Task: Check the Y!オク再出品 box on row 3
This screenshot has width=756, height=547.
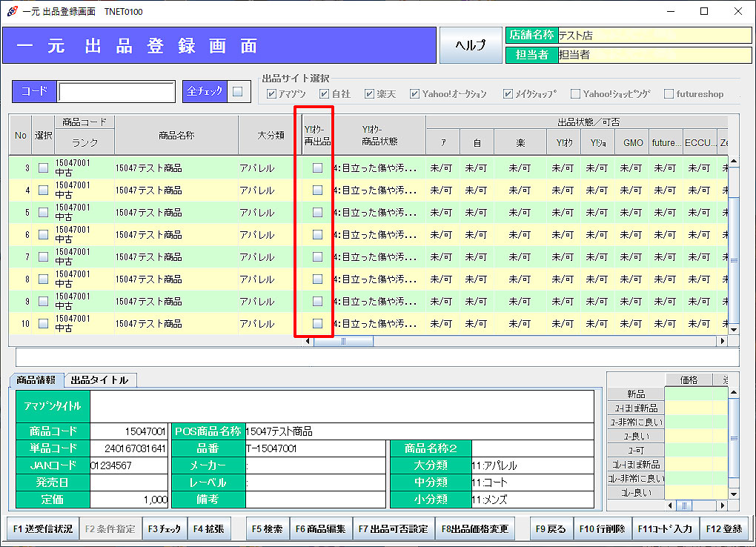Action: coord(317,168)
